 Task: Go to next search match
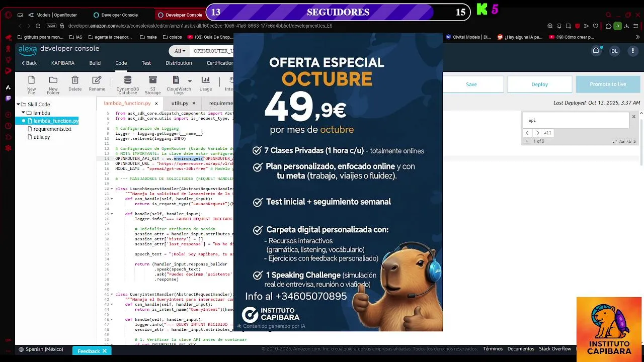tap(537, 133)
